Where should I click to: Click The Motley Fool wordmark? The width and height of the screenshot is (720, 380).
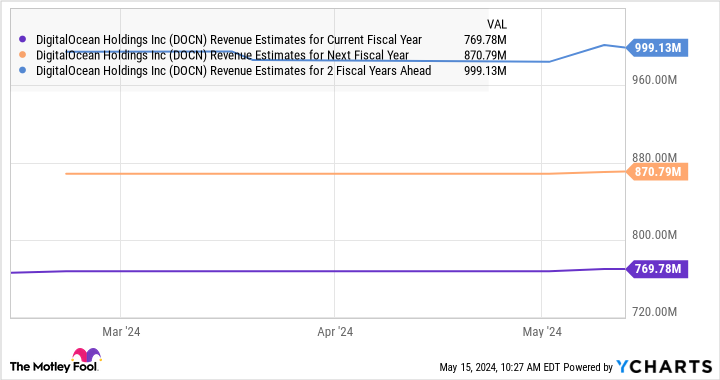[x=54, y=367]
